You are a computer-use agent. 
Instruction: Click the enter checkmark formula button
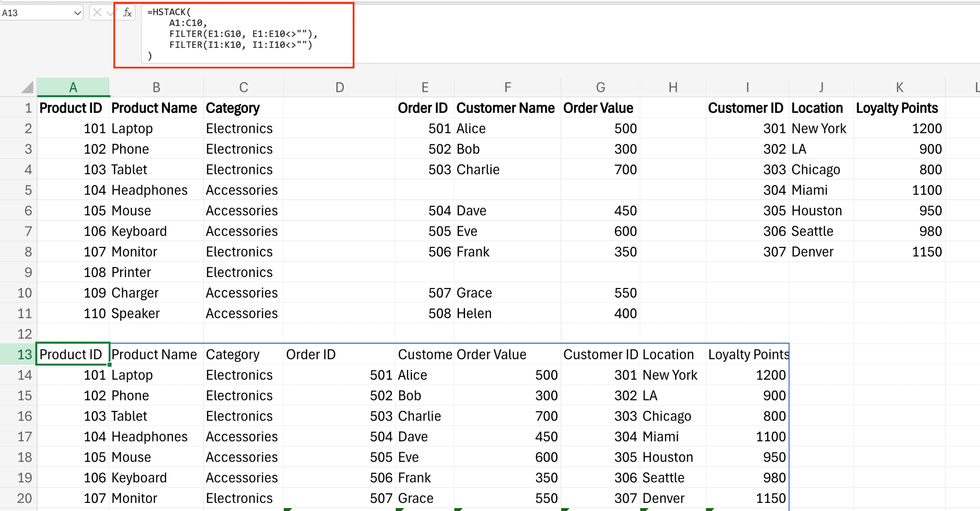pos(110,12)
